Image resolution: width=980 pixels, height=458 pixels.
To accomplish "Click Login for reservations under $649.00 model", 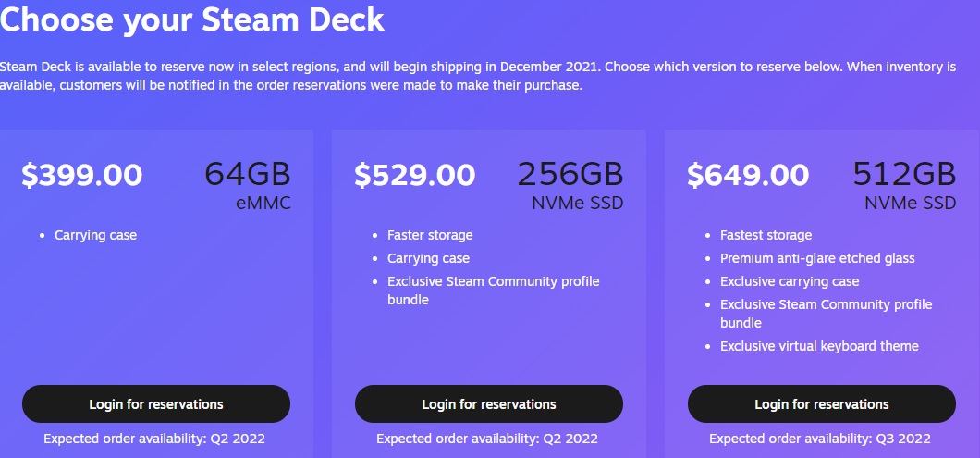I will (x=822, y=404).
